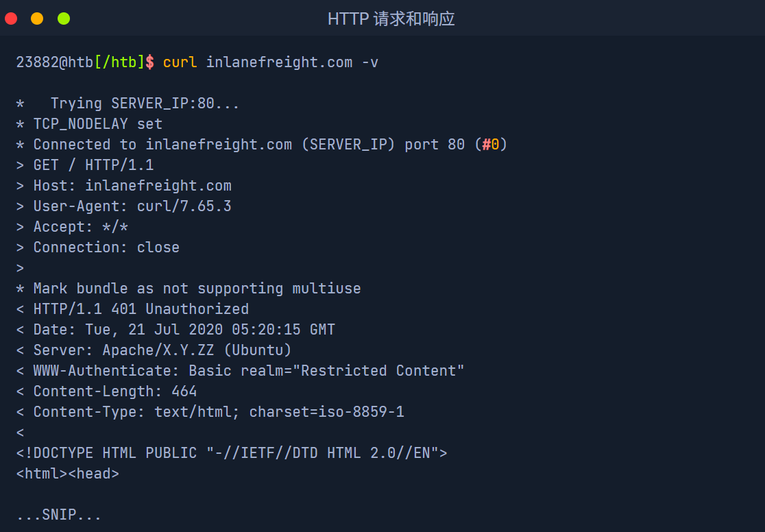Select the "-v" flag after the curl command

[x=369, y=62]
